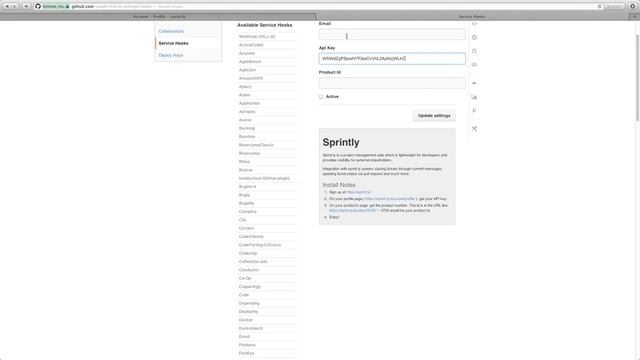
Task: Select the Cube service hook
Action: tap(244, 295)
